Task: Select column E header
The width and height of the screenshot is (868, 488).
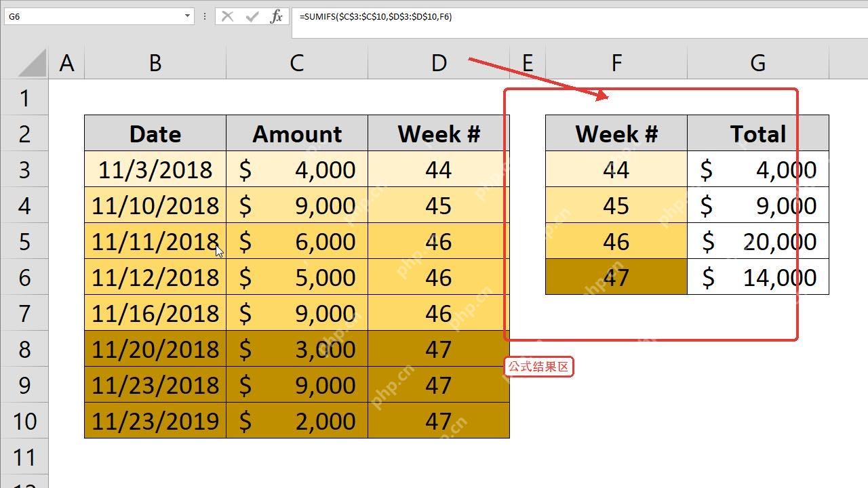Action: tap(528, 63)
